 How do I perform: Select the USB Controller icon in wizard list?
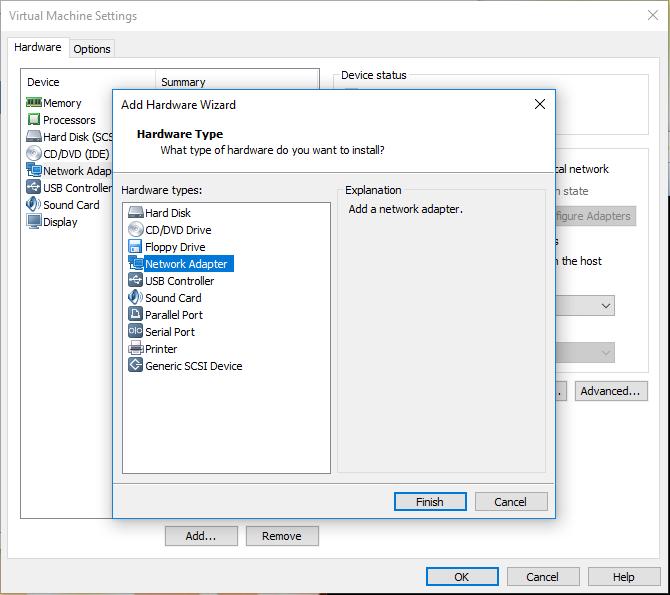135,280
